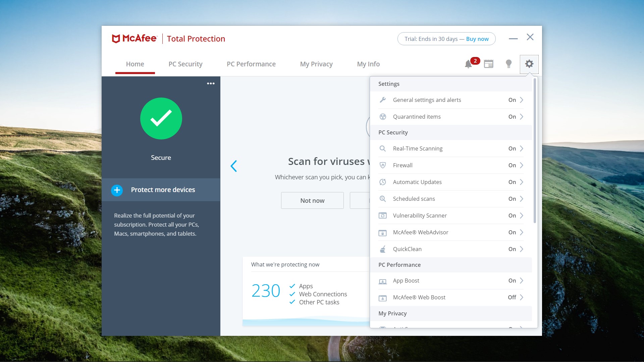Open the My Privacy tab

pos(316,64)
